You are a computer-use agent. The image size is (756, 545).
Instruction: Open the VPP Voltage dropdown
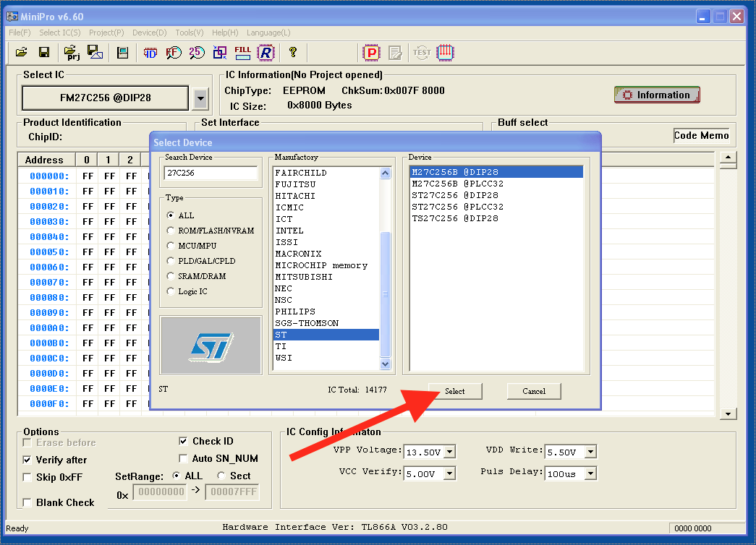450,451
